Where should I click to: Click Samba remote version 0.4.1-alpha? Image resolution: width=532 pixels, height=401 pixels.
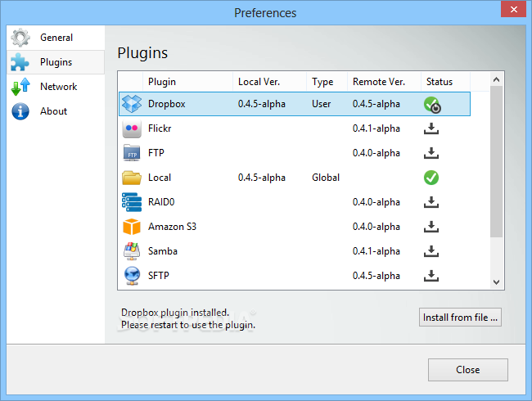coord(376,251)
